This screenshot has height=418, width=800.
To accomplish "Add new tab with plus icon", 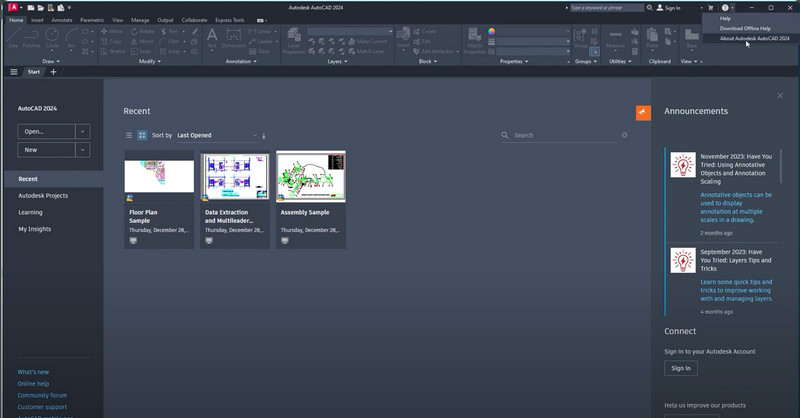I will coord(53,72).
